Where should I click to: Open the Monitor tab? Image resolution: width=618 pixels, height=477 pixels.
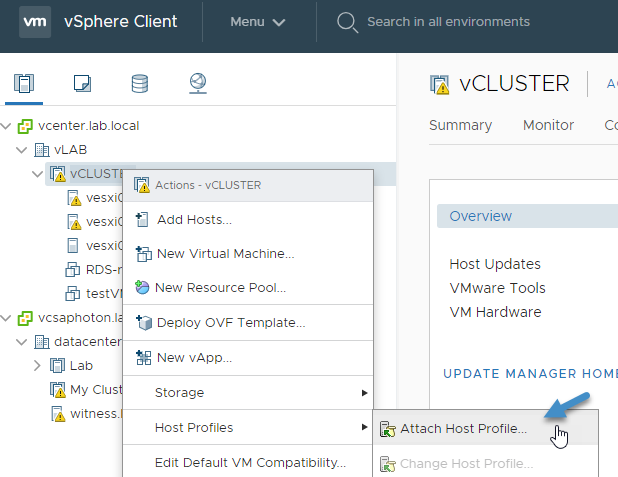coord(548,125)
